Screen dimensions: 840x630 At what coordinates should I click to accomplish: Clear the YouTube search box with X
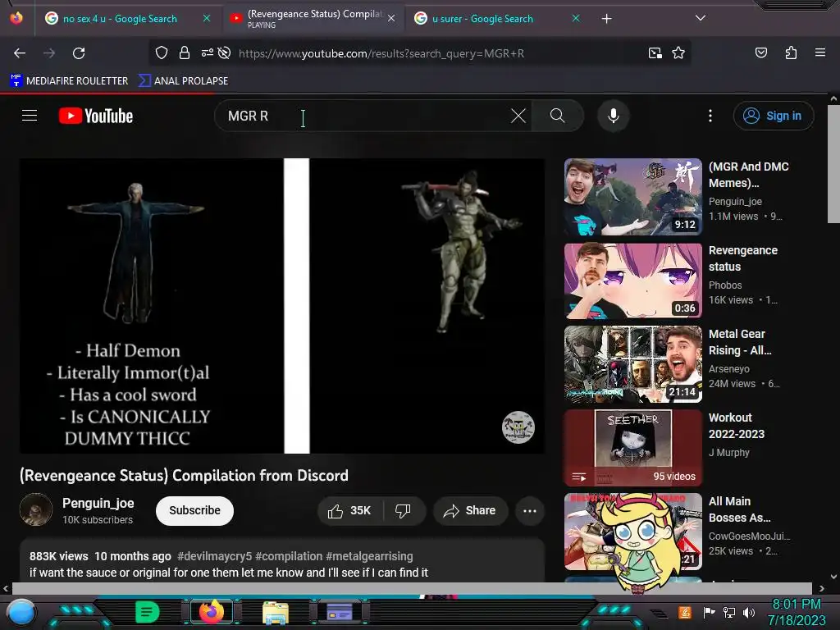click(518, 116)
